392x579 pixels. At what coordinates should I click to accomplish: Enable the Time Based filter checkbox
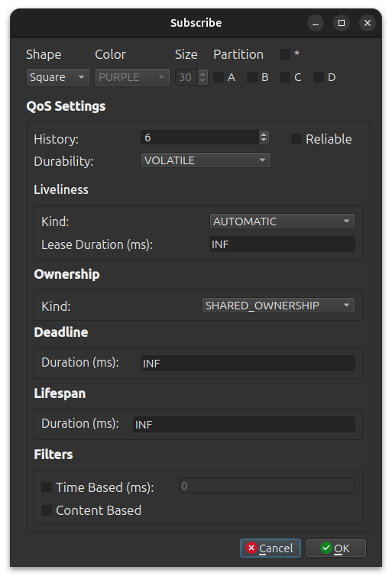coord(47,487)
